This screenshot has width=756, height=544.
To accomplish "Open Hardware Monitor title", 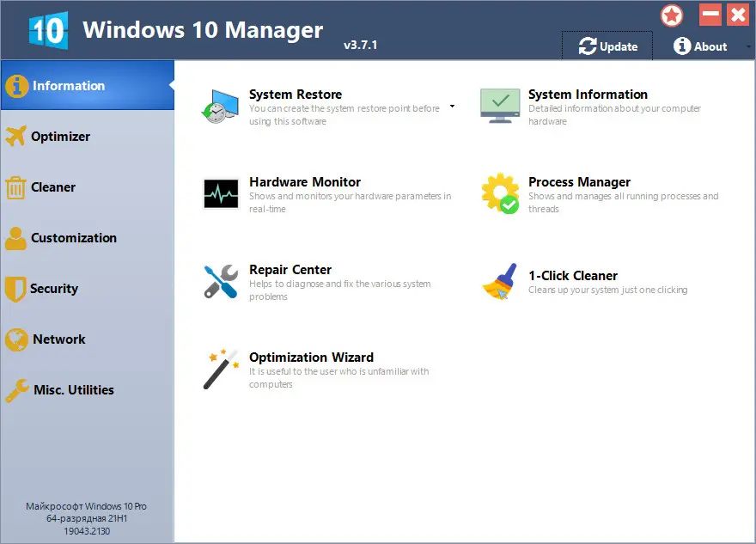I will (305, 182).
